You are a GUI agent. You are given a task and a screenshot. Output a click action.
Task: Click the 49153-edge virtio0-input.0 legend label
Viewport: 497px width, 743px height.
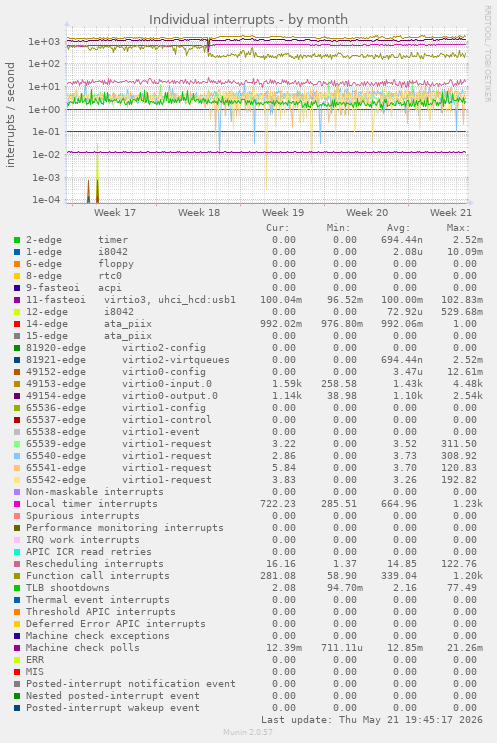coord(119,384)
